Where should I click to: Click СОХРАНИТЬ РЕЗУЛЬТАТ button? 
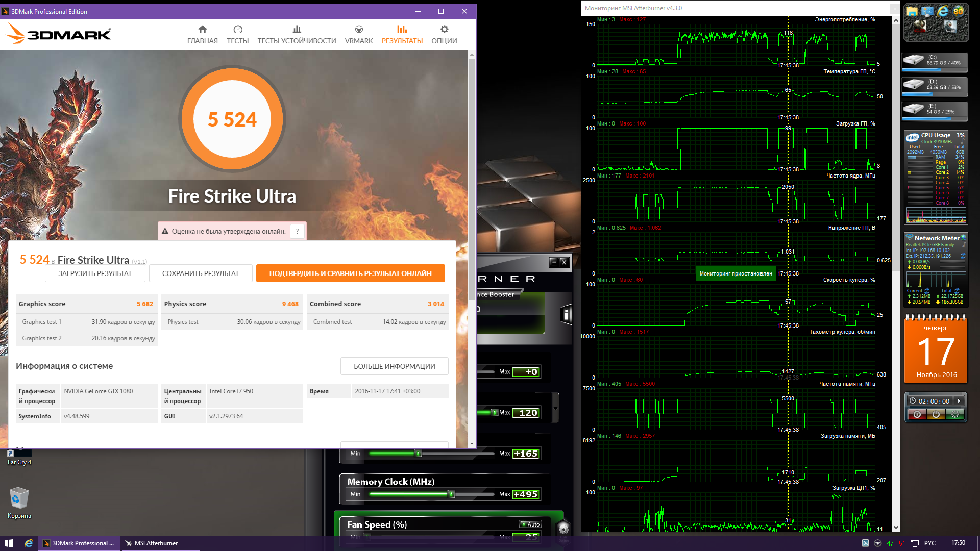(201, 273)
